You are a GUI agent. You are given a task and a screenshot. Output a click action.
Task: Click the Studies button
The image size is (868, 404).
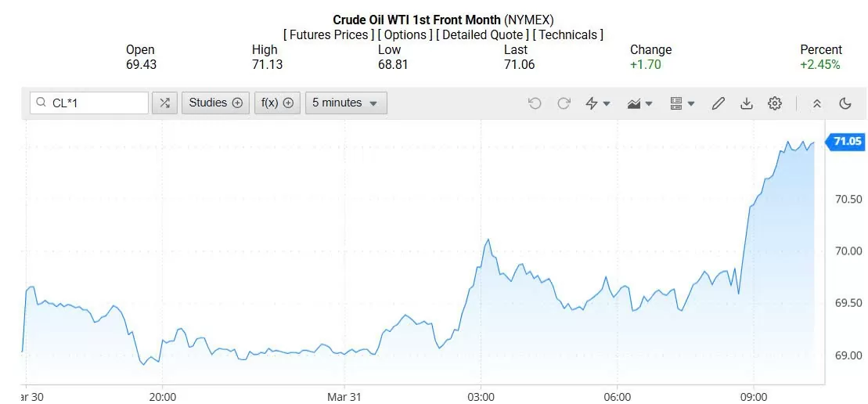coord(215,103)
